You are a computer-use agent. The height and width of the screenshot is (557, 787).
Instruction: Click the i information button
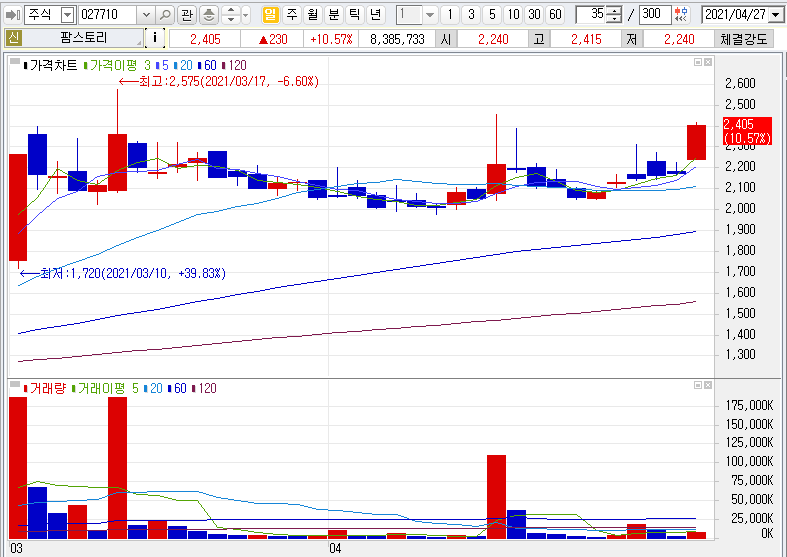click(x=155, y=38)
